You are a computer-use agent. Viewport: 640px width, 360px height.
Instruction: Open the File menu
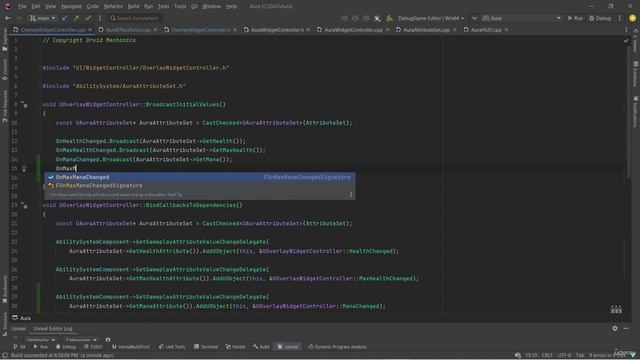pos(22,7)
